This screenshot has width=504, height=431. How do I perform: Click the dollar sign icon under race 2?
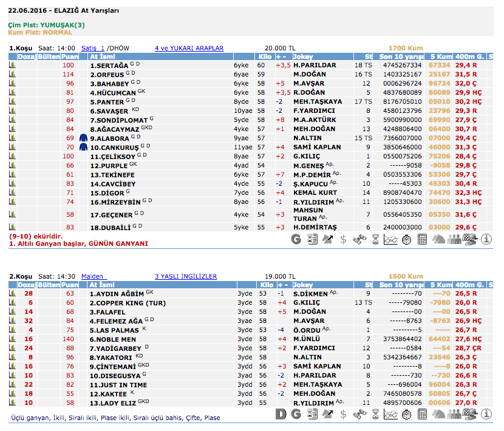point(344,415)
